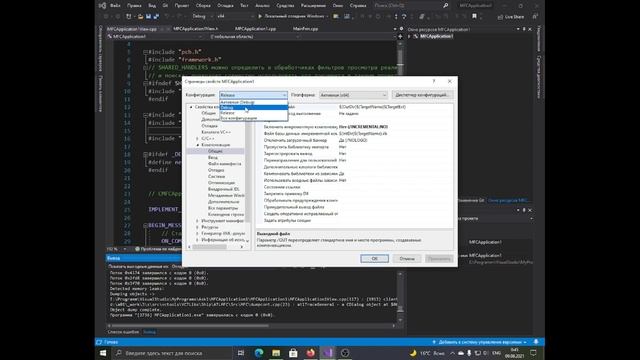Open the Сборка menu
The width and height of the screenshot is (640, 360).
(x=203, y=6)
